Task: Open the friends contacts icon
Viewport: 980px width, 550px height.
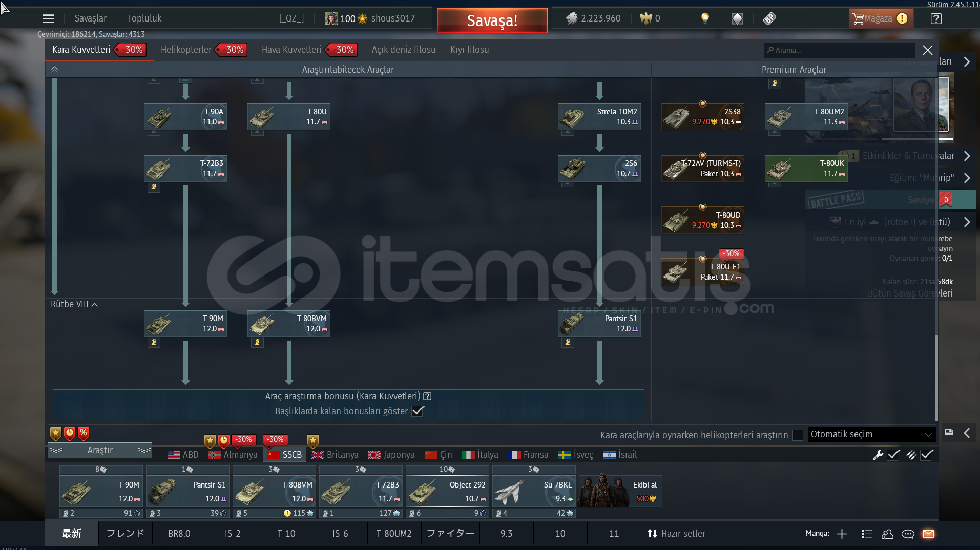Action: (x=887, y=534)
